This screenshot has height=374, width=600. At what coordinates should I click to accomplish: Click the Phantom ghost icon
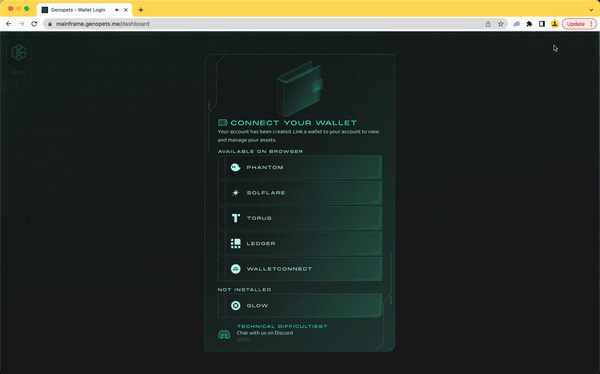pyautogui.click(x=235, y=167)
